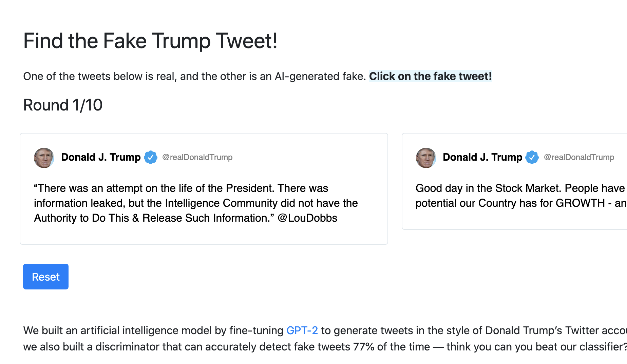This screenshot has width=627, height=364.
Task: Click the word GROWTH in the right tweet
Action: click(580, 203)
